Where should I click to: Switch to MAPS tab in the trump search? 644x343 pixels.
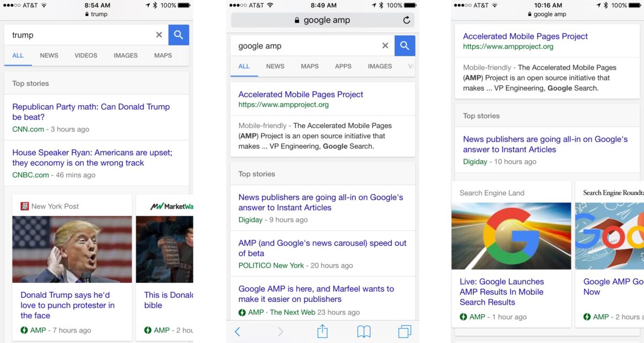click(163, 56)
